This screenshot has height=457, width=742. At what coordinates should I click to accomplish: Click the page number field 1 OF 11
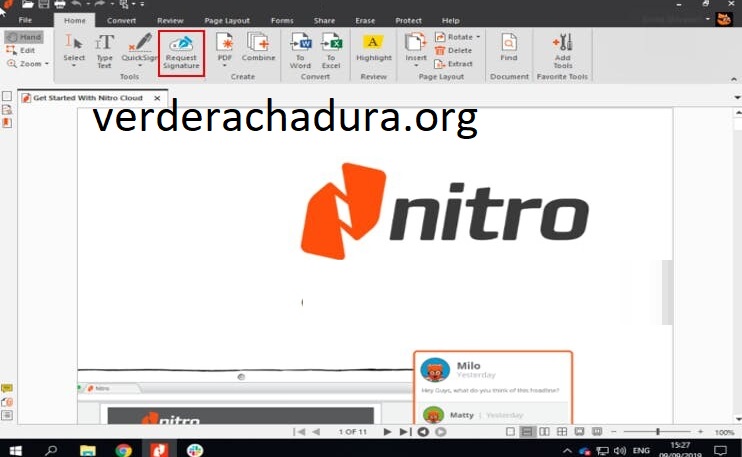tap(353, 432)
